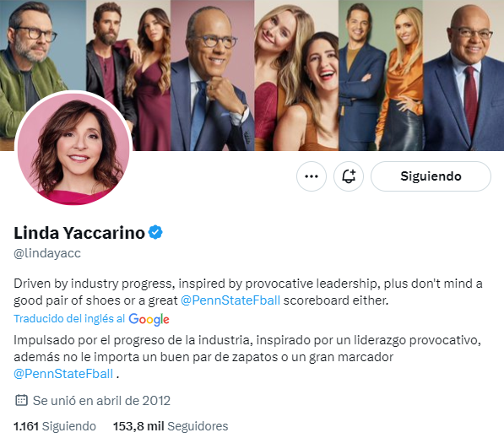View the 153,8 mil Seguidores list
The width and height of the screenshot is (504, 438).
click(x=171, y=426)
